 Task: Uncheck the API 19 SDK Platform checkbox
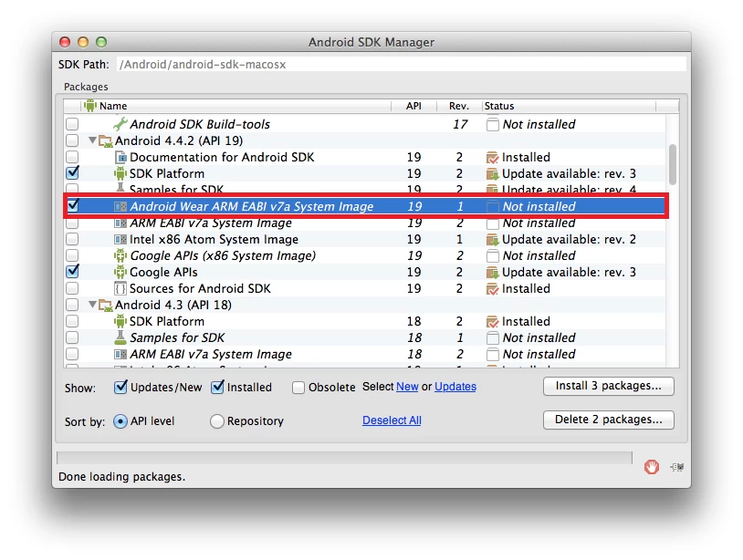click(x=72, y=173)
